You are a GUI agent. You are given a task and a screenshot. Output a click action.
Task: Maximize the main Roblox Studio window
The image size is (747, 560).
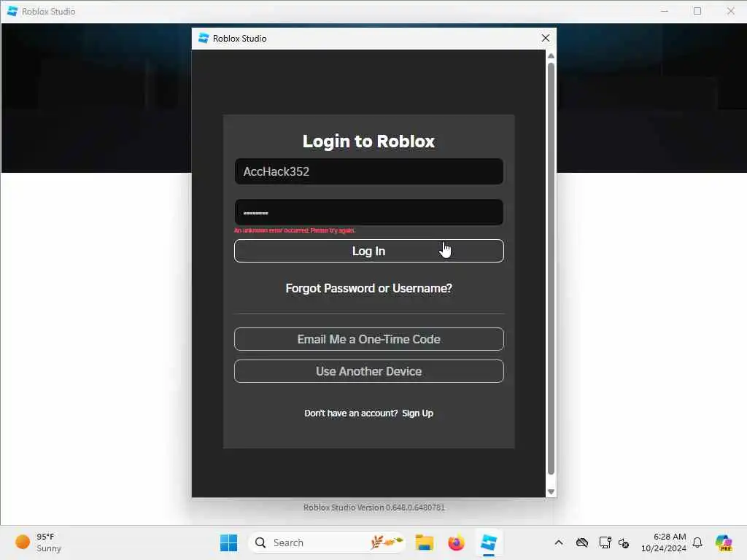pos(697,11)
